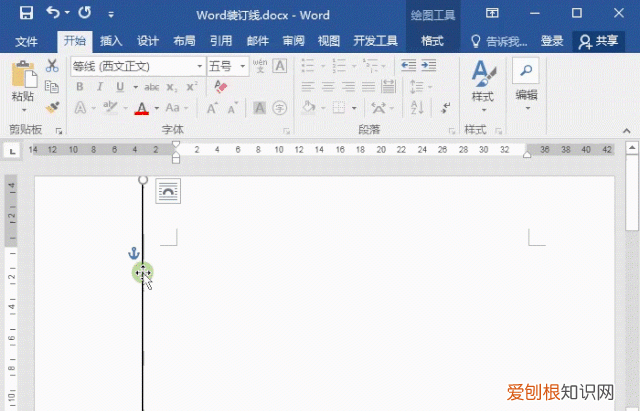Open Ribbon Display Options in the title bar
Viewport: 640px width, 411px height.
tap(492, 13)
